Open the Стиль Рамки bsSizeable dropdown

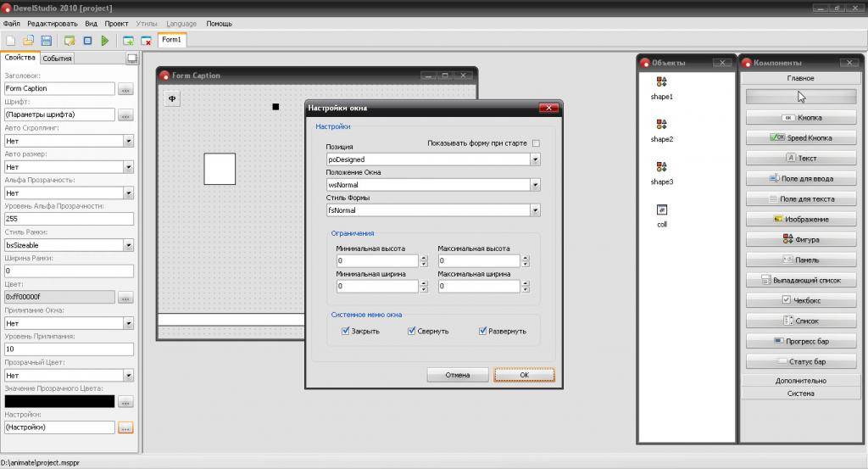[129, 245]
